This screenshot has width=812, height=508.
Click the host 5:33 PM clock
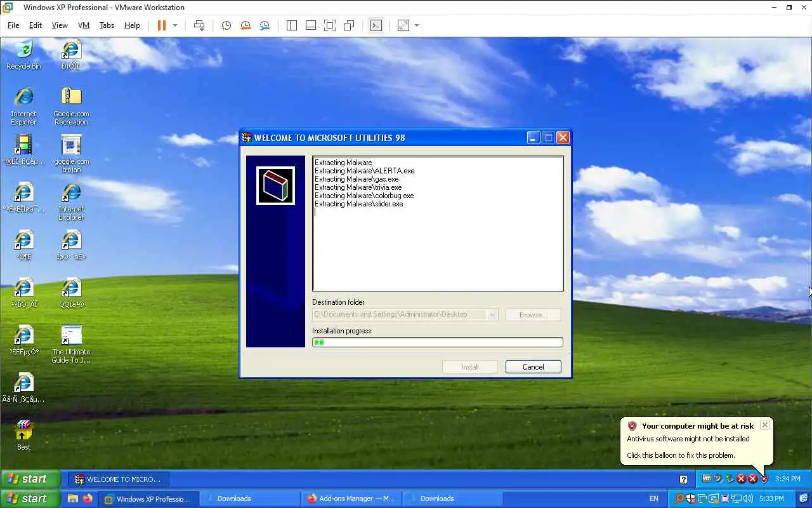[x=771, y=498]
